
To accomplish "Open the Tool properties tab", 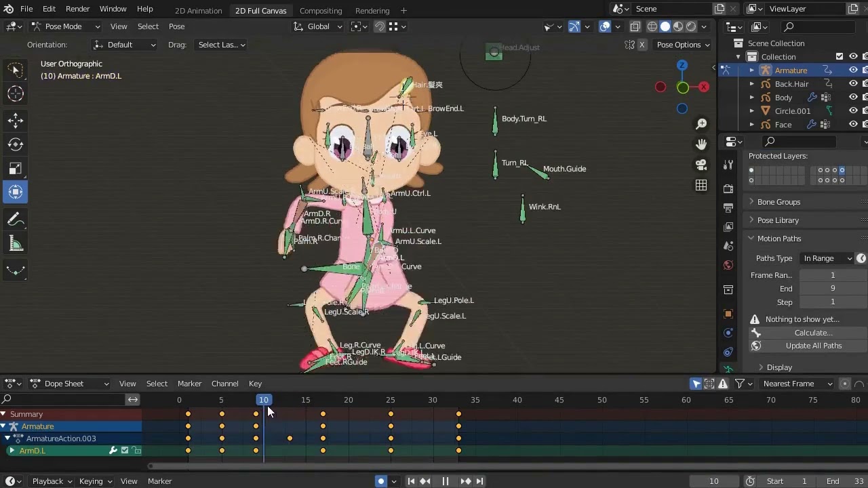I will (x=728, y=164).
